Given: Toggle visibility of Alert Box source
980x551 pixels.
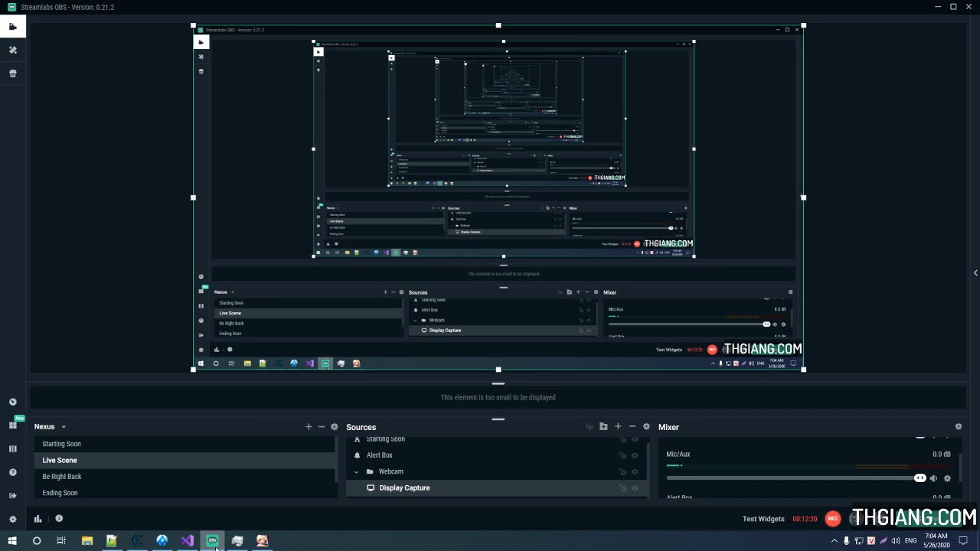Looking at the screenshot, I should [635, 455].
